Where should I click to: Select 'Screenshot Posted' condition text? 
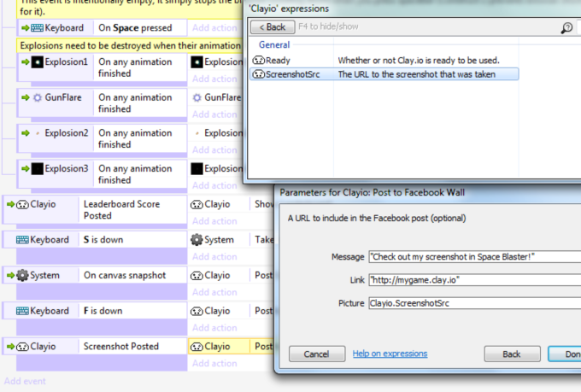(121, 347)
